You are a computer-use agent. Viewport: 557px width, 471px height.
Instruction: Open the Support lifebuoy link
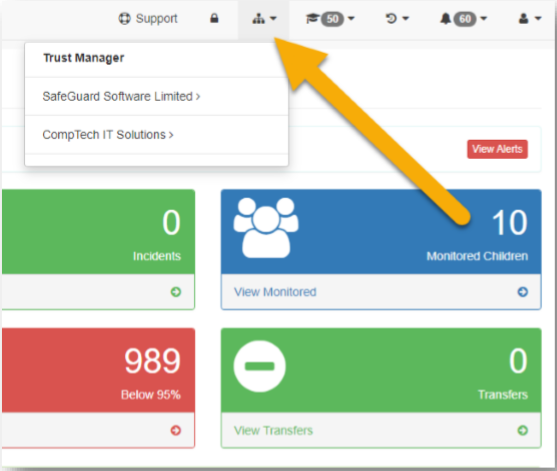148,18
